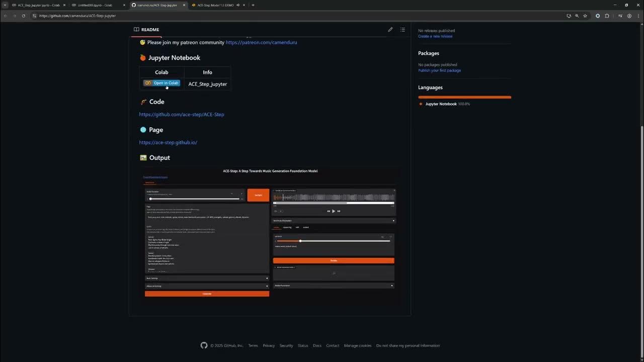Click Publish your first package link
The height and width of the screenshot is (362, 644).
pyautogui.click(x=439, y=70)
